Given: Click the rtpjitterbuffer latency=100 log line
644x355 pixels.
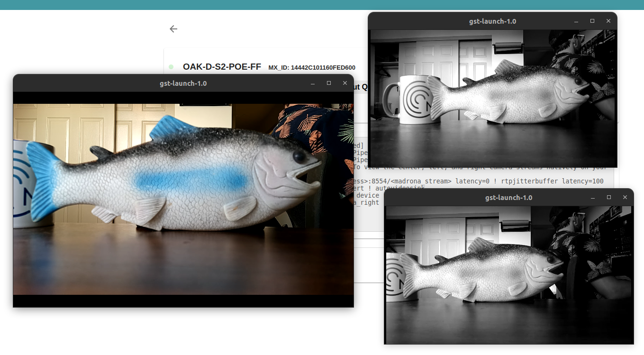Looking at the screenshot, I should coord(479,181).
